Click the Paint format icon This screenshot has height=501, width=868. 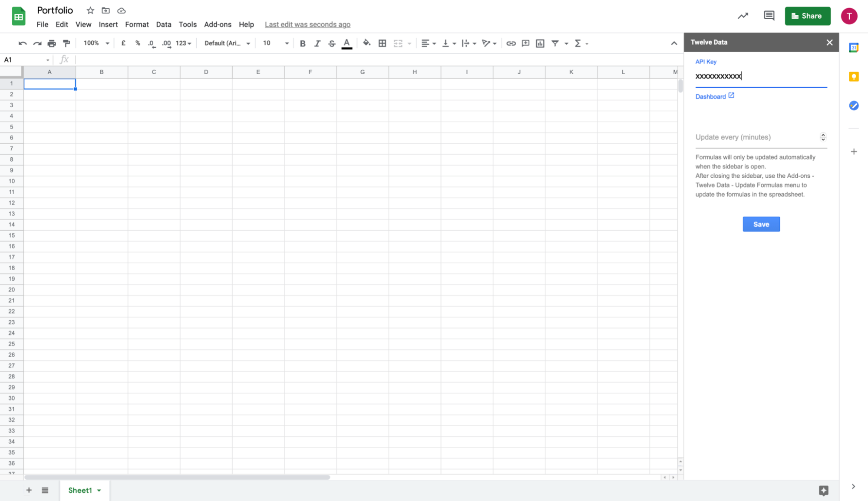66,43
